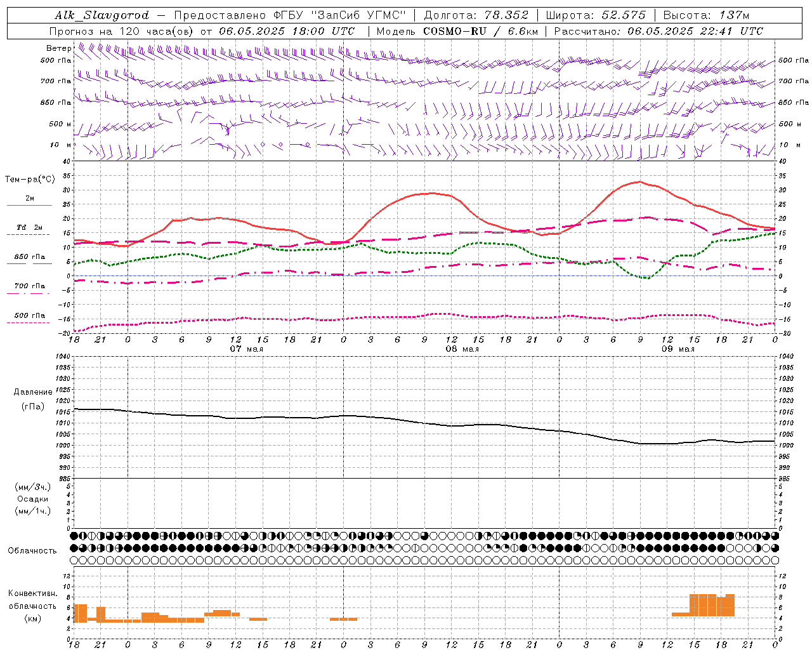This screenshot has width=812, height=650.
Task: Click 'ФГБУ "ЗапСиб УГМС"' provider text
Action: coord(341,15)
